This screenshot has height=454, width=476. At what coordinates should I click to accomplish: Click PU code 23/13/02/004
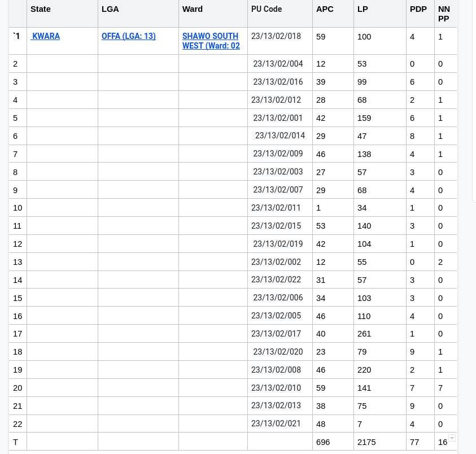[x=278, y=64]
